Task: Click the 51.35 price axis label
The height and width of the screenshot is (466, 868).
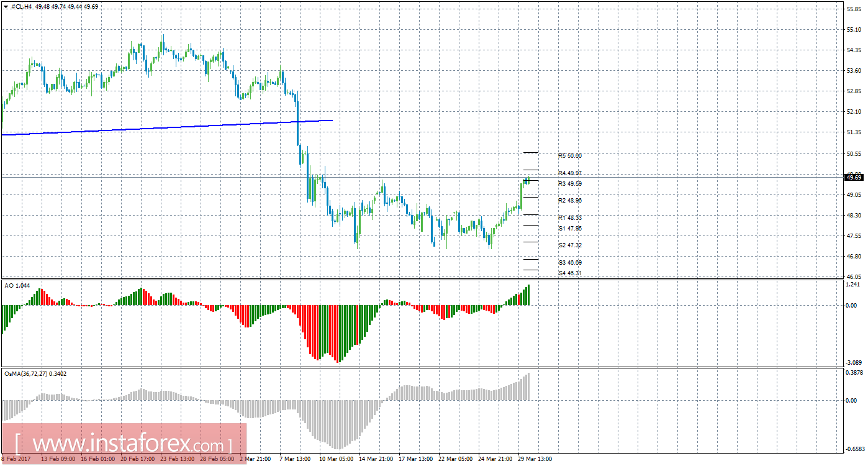Action: coord(854,132)
